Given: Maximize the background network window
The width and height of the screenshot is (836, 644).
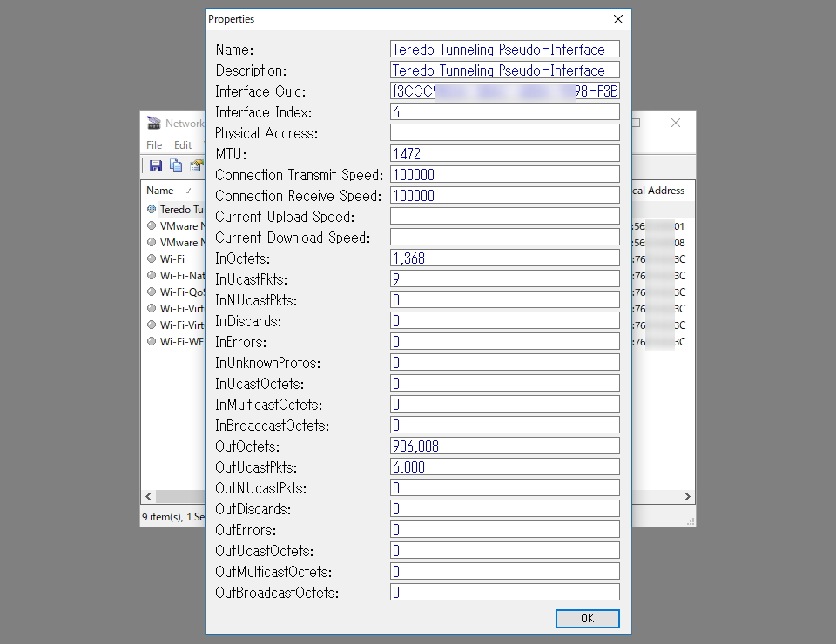Looking at the screenshot, I should point(636,123).
